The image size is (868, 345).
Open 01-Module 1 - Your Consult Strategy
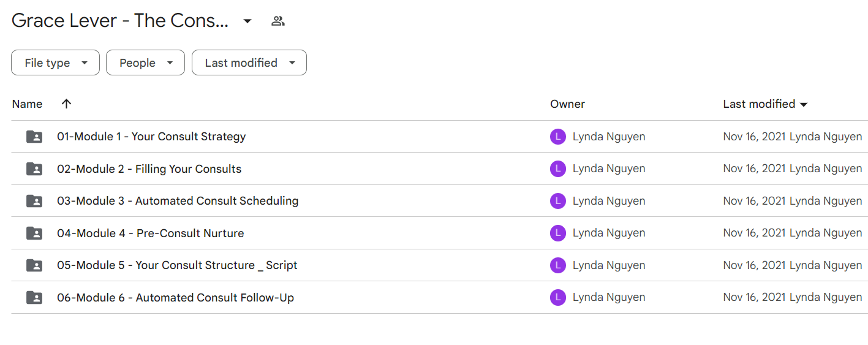click(151, 137)
